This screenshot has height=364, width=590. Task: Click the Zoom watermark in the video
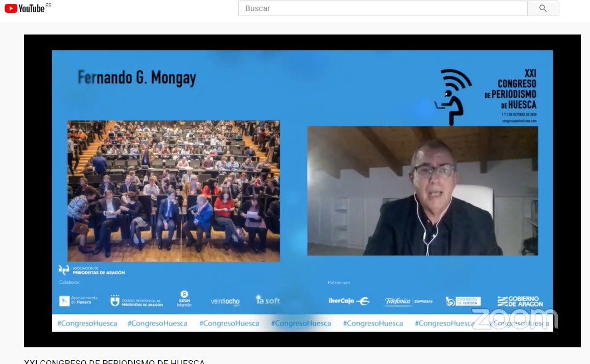pyautogui.click(x=514, y=318)
